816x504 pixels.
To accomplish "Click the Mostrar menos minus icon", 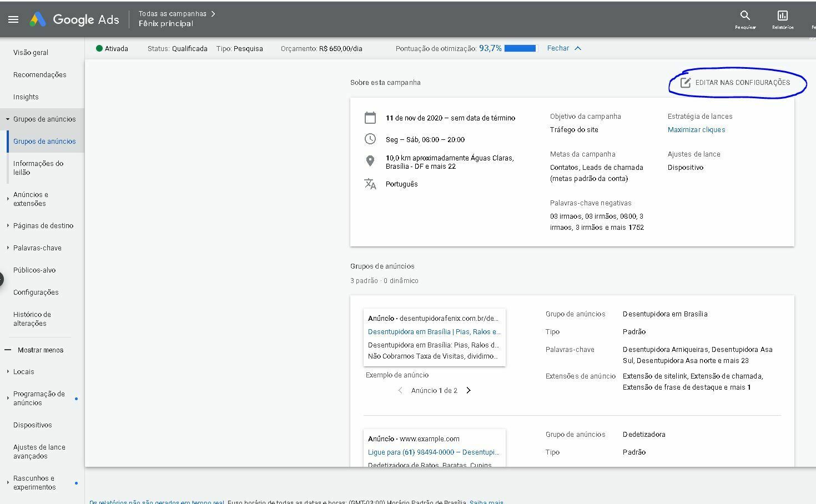I will [x=8, y=350].
